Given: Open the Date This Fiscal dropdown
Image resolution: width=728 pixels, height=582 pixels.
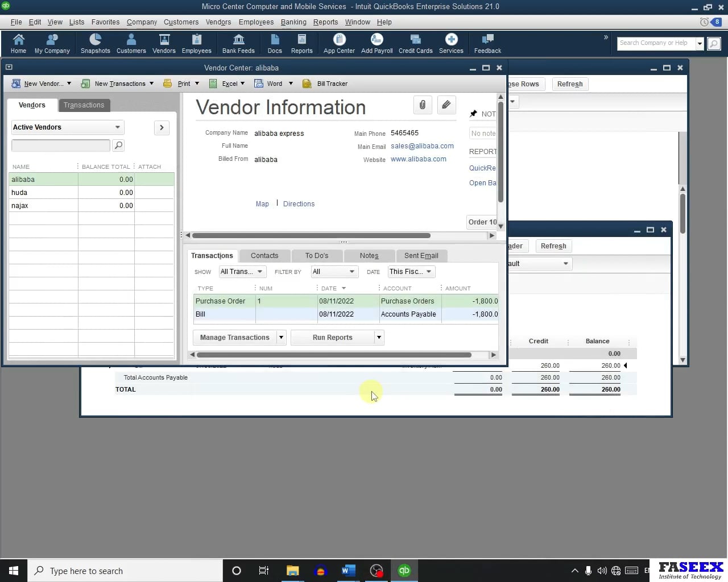Looking at the screenshot, I should (x=411, y=272).
